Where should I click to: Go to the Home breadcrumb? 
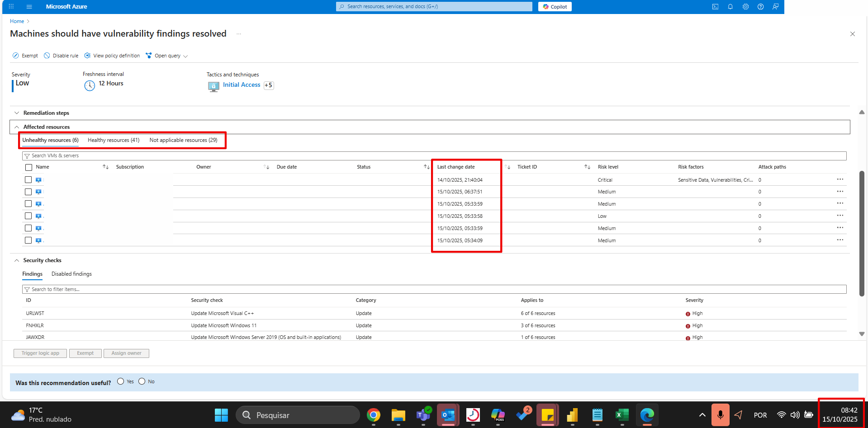point(17,21)
